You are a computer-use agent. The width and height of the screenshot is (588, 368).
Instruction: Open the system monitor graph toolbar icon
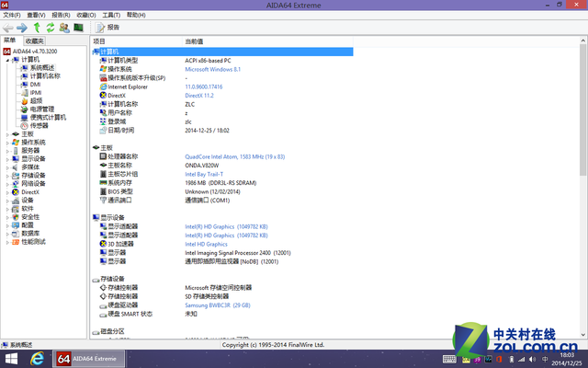(78, 28)
